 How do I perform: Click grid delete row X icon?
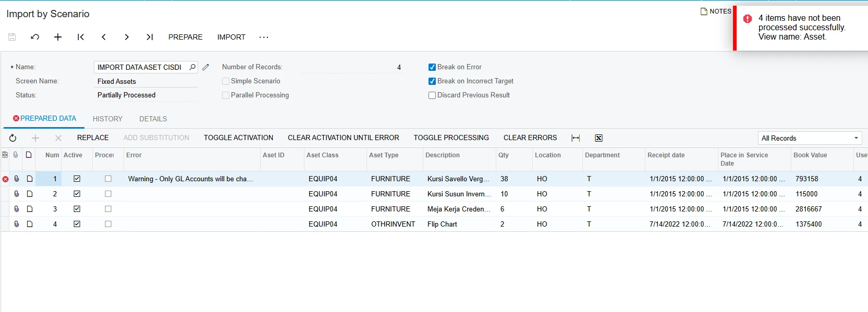coord(58,138)
